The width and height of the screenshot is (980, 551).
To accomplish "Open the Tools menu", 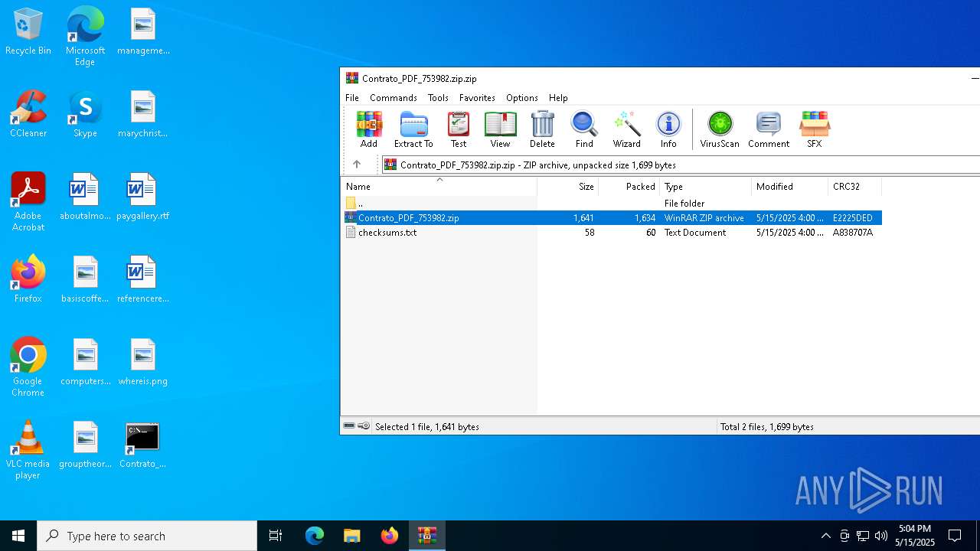I will [x=438, y=98].
